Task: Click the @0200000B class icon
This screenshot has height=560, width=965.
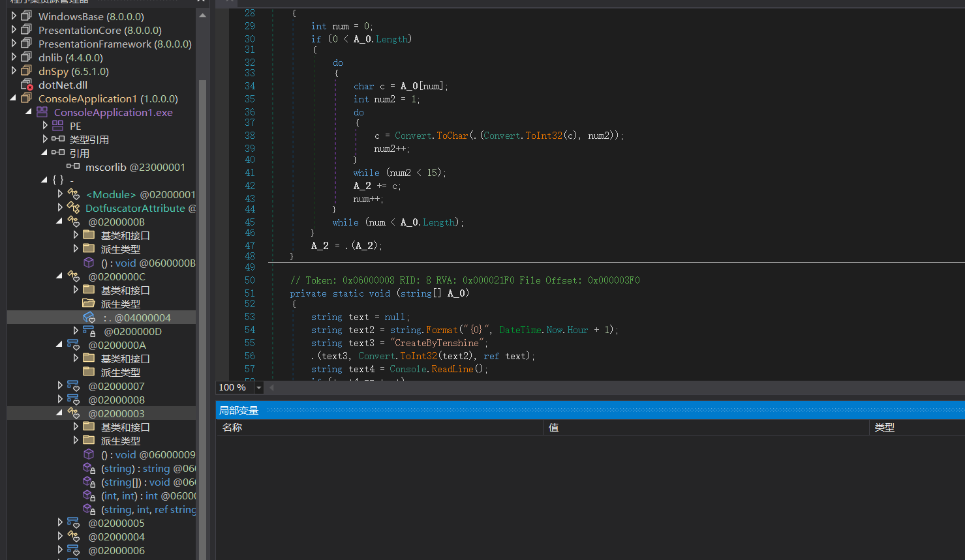Action: coord(74,222)
